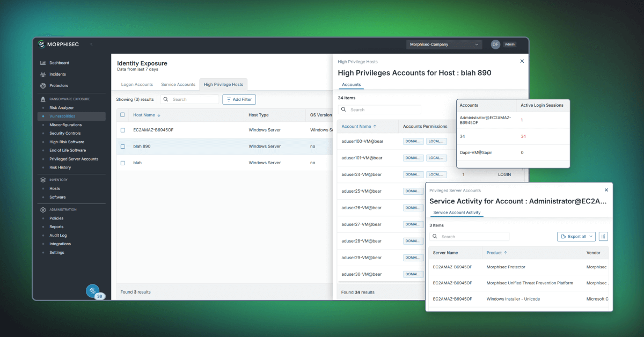Toggle the select-all checkbox in table header
The image size is (644, 337).
click(123, 115)
